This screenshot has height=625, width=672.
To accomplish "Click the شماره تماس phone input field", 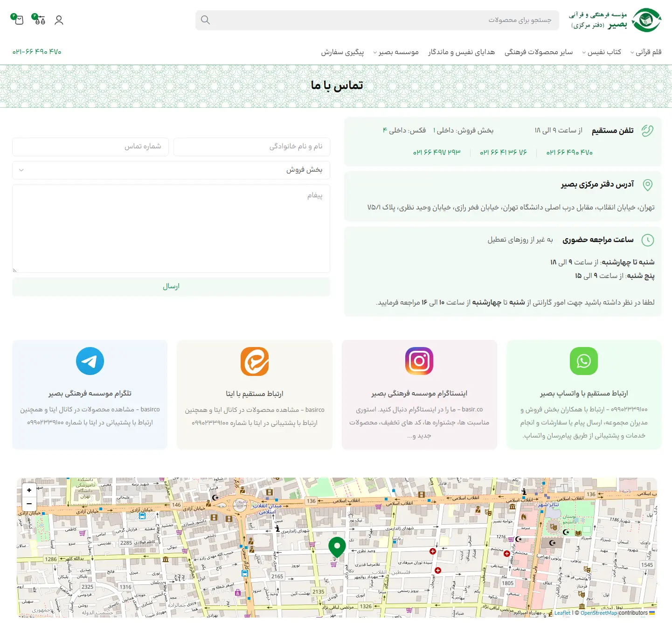I will (x=90, y=146).
